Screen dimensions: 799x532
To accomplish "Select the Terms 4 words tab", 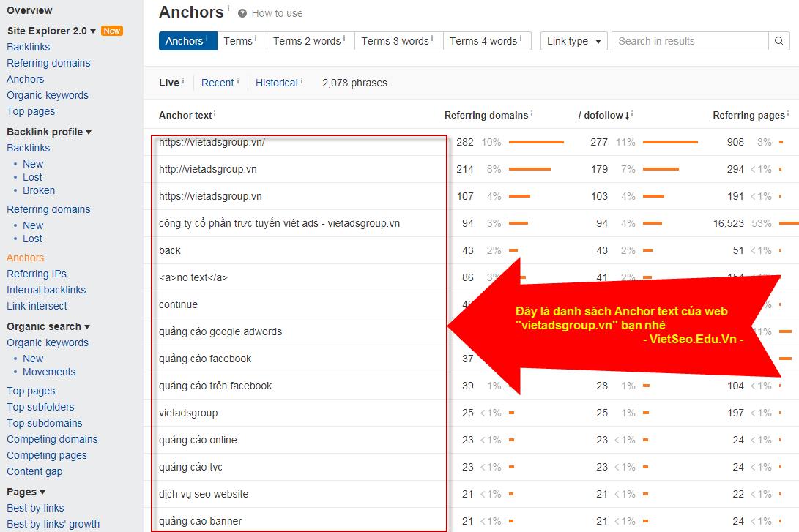I will click(x=483, y=41).
